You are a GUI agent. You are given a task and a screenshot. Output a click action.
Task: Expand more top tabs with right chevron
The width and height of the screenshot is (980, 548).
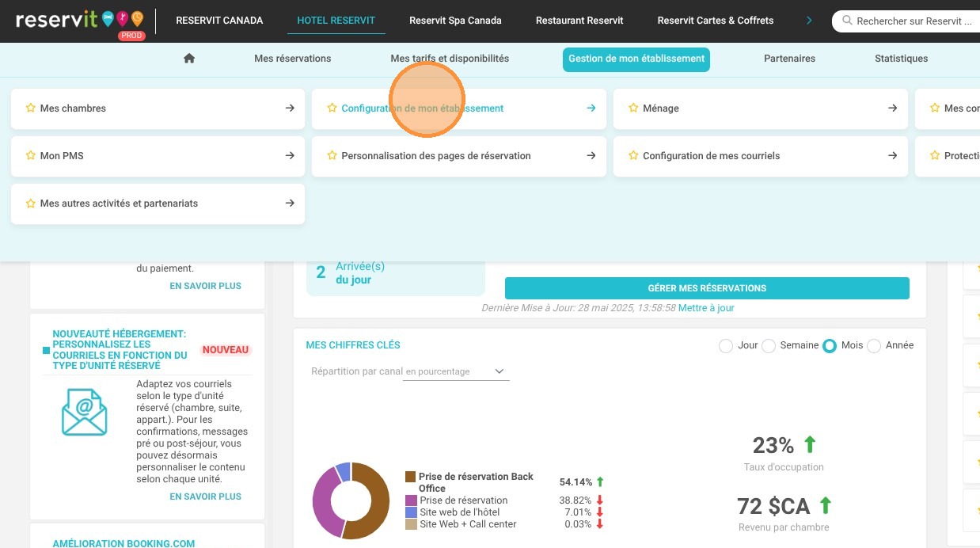(809, 21)
